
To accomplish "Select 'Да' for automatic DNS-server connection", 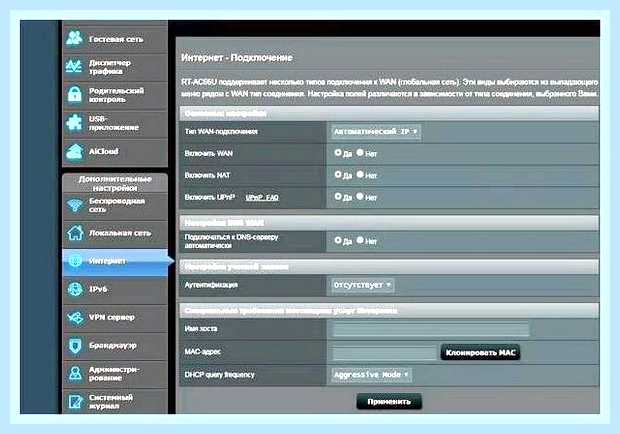I will pyautogui.click(x=338, y=240).
